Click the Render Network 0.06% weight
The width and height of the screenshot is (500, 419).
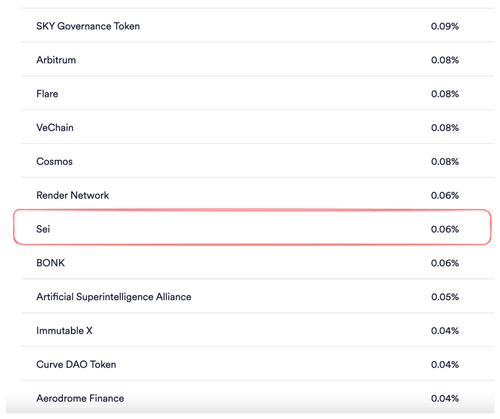click(445, 195)
